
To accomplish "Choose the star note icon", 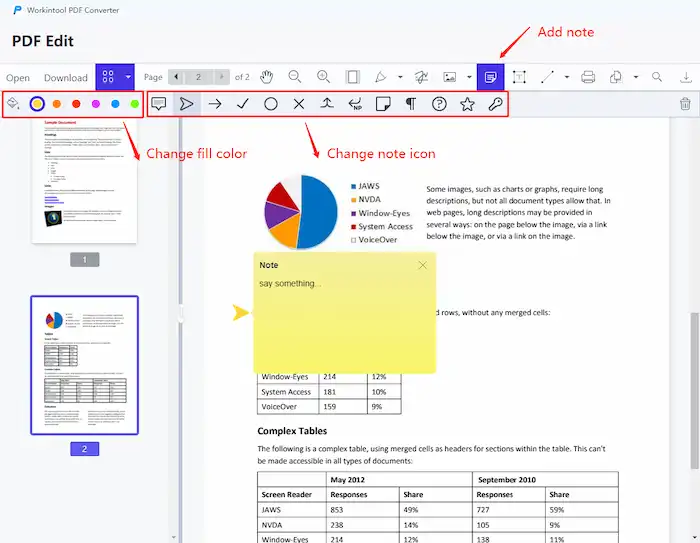I will tap(467, 104).
